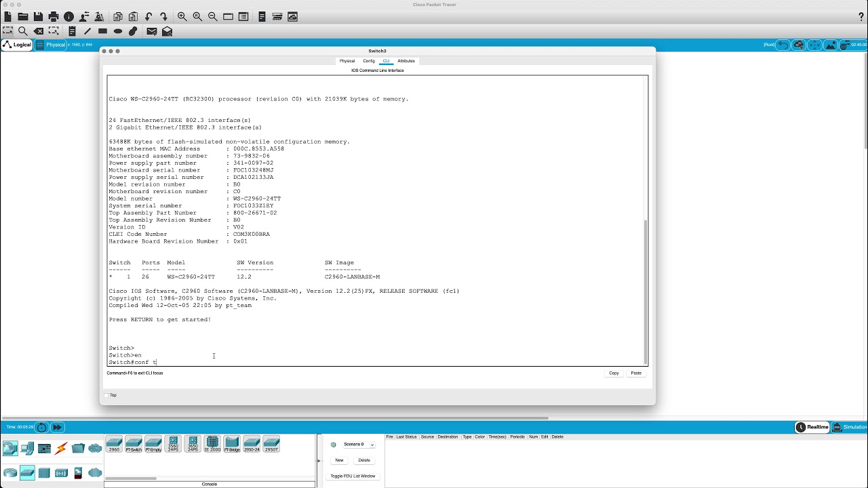This screenshot has height=488, width=868.
Task: Delete the current scenario
Action: (364, 460)
